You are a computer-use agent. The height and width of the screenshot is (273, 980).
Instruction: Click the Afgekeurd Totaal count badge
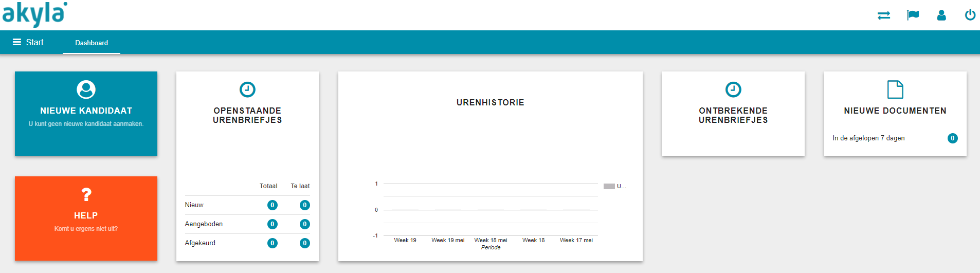tap(273, 243)
